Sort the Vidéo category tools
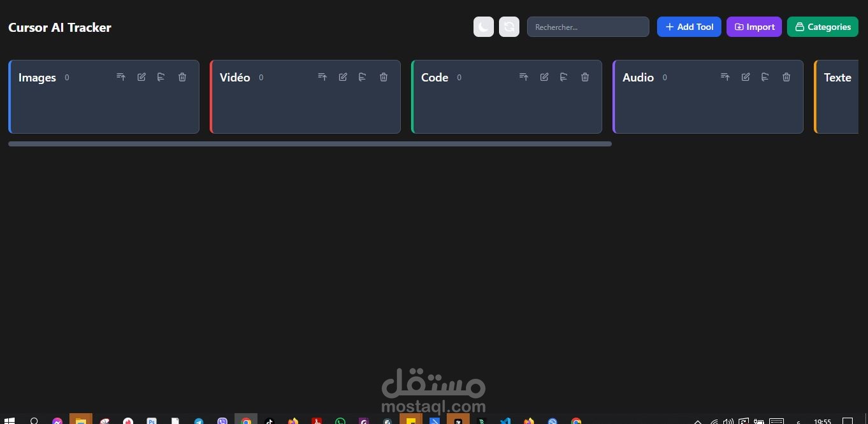The width and height of the screenshot is (868, 424). pos(322,77)
